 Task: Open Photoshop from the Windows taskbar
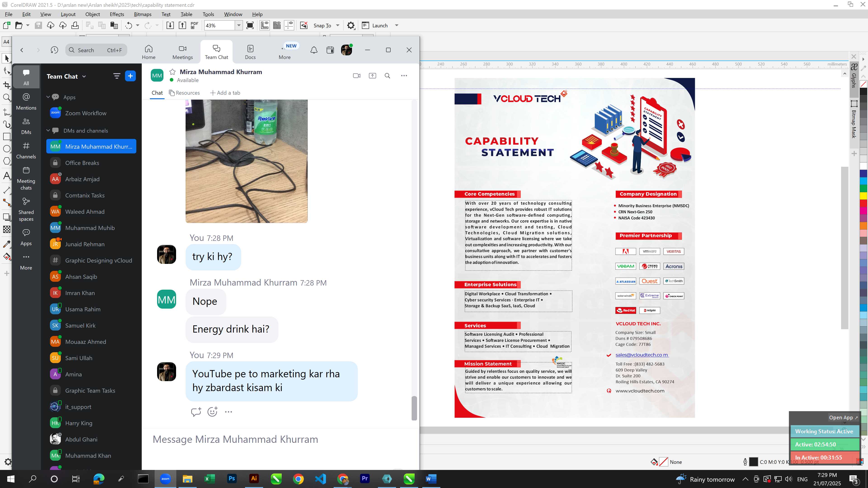(x=232, y=479)
